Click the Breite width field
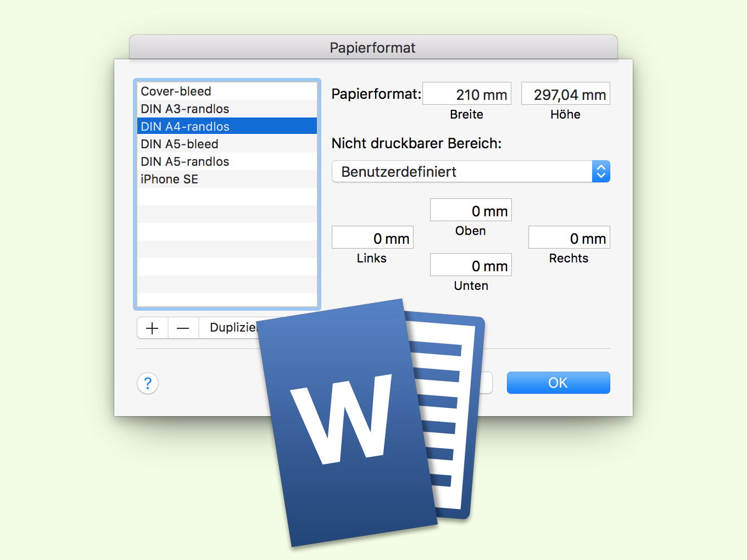 (x=467, y=94)
